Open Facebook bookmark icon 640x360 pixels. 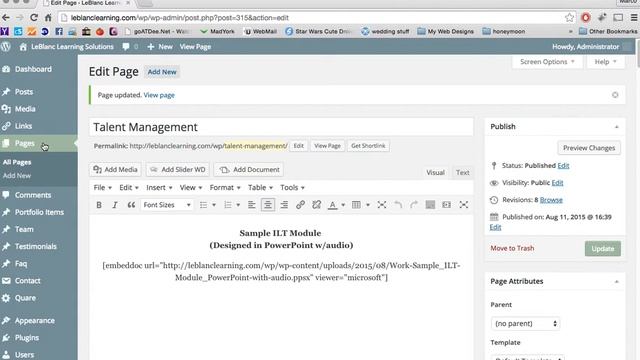click(59, 31)
